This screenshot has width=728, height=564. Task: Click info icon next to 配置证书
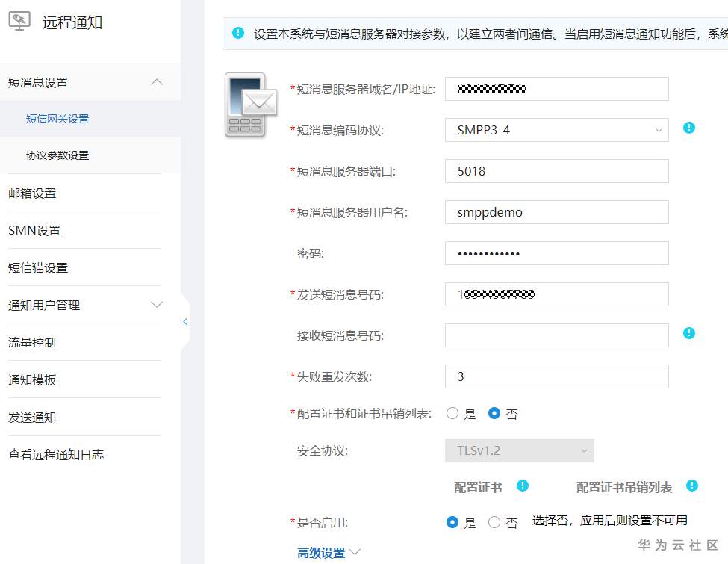pos(523,486)
